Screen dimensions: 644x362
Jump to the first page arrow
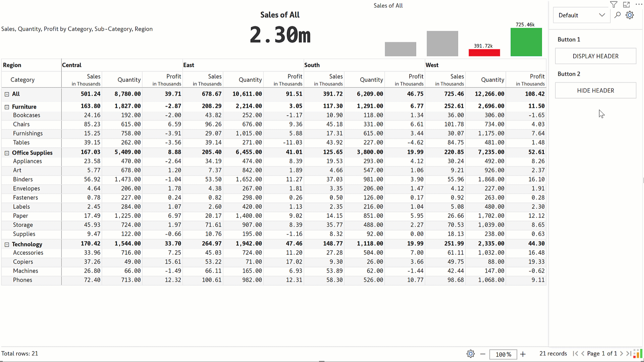(x=576, y=354)
